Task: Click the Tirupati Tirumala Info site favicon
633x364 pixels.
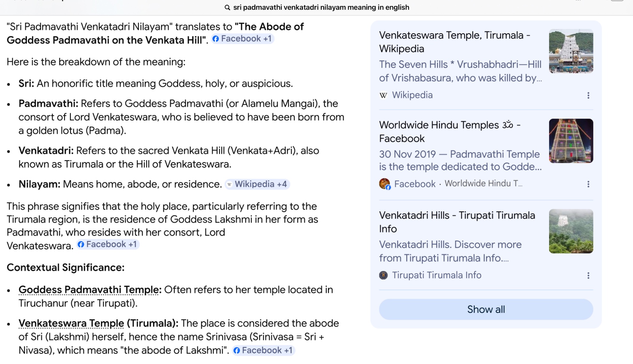Action: point(383,275)
